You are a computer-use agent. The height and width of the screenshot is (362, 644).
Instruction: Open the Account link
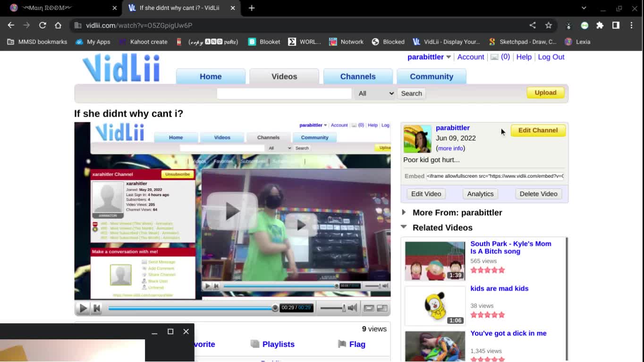coord(471,57)
